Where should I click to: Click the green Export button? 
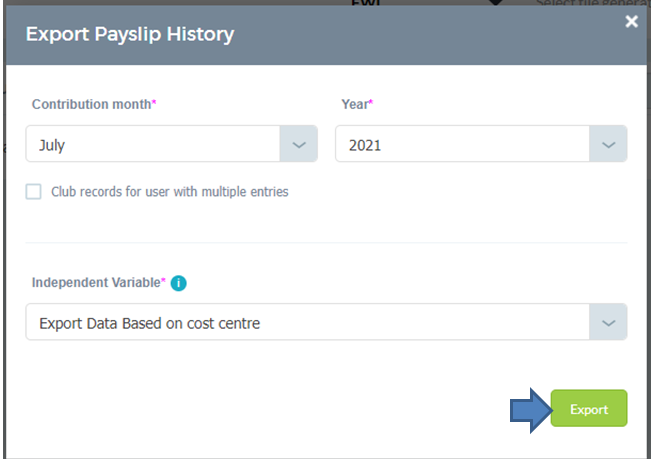pos(589,409)
